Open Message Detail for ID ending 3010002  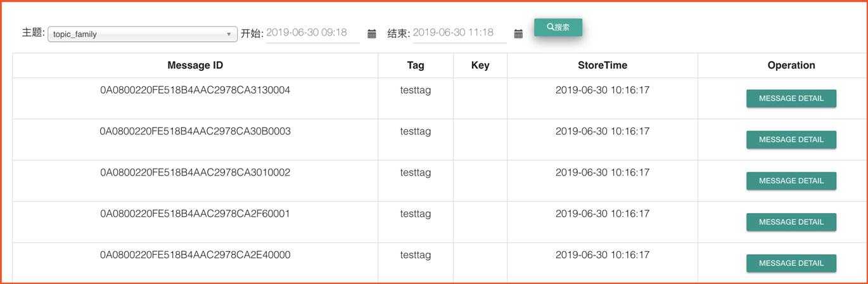coord(791,181)
